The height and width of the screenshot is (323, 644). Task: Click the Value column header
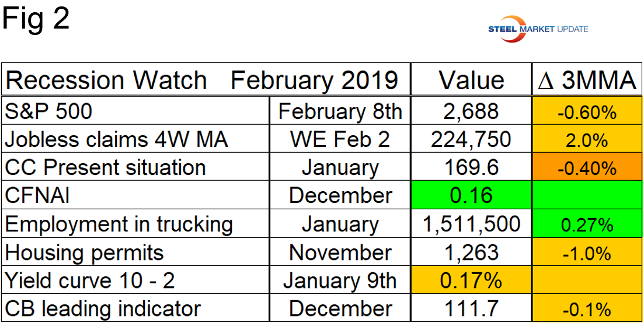[x=472, y=80]
